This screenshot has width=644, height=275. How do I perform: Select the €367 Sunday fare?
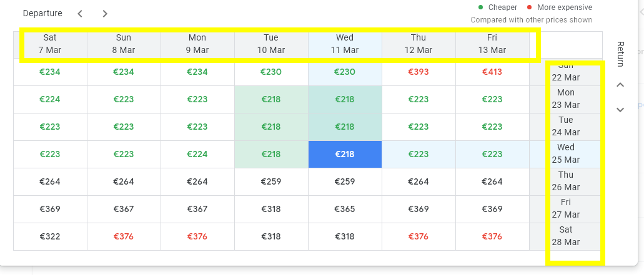(x=124, y=209)
